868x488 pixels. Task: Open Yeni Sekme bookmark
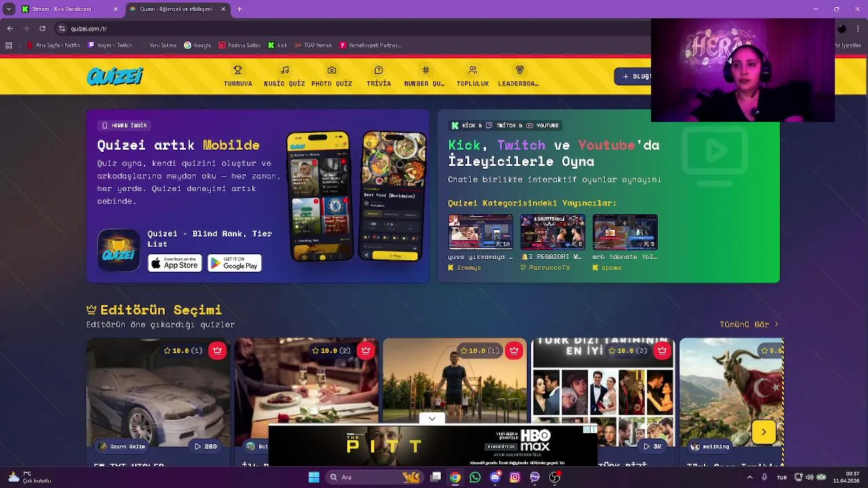point(159,45)
